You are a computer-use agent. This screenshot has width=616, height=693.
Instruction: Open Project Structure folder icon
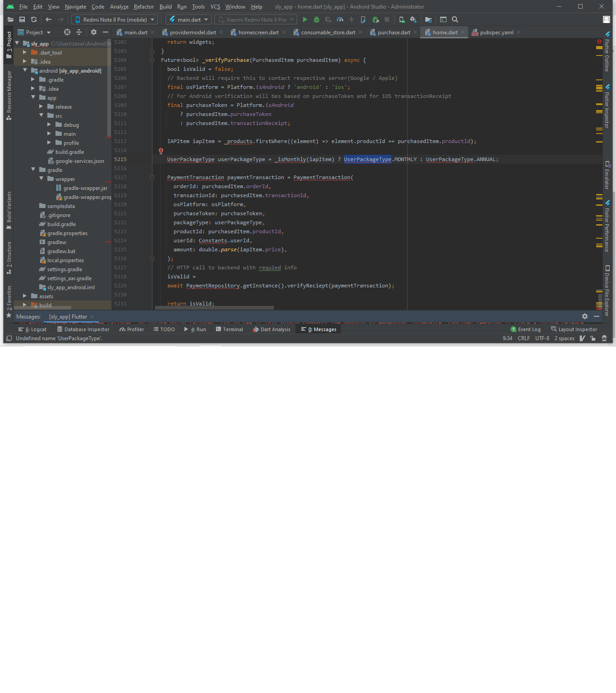click(428, 19)
